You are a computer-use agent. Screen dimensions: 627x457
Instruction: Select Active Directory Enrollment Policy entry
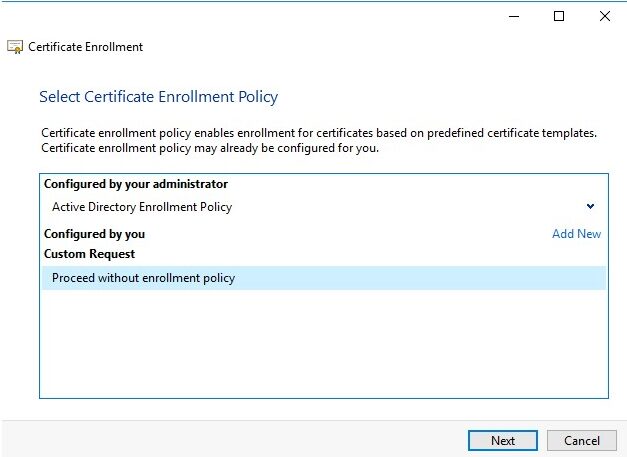click(x=142, y=207)
